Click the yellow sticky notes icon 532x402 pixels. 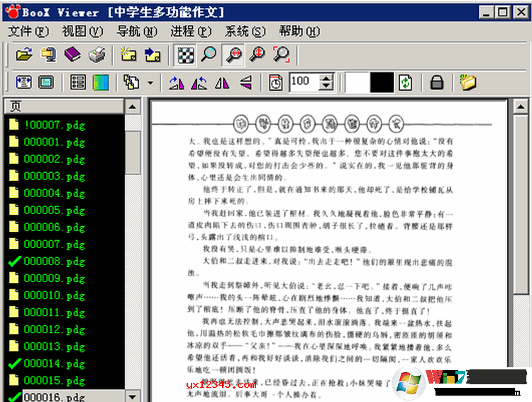(x=468, y=82)
